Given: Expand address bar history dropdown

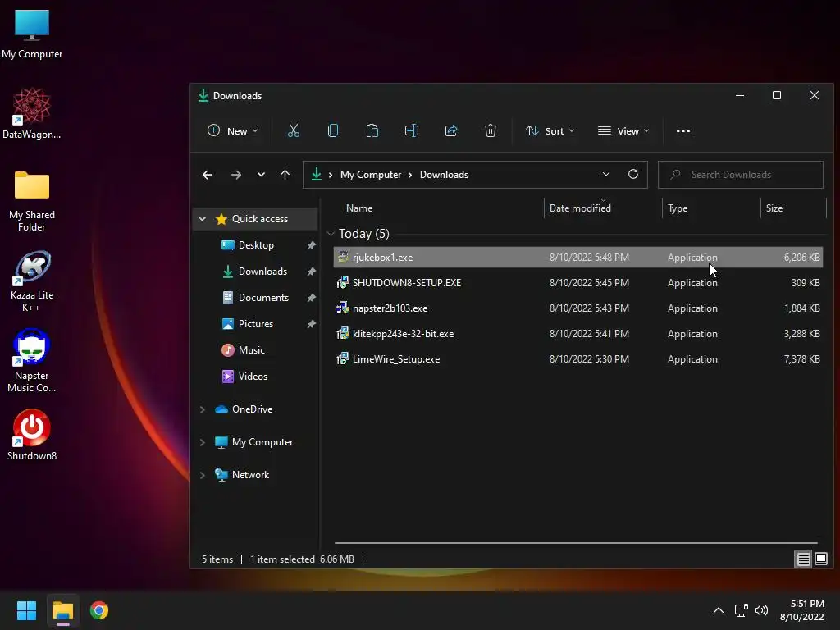Looking at the screenshot, I should coord(606,174).
